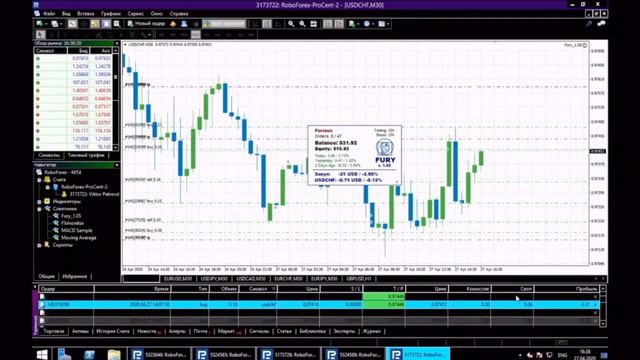
Task: Open the Файл menu
Action: pos(49,13)
